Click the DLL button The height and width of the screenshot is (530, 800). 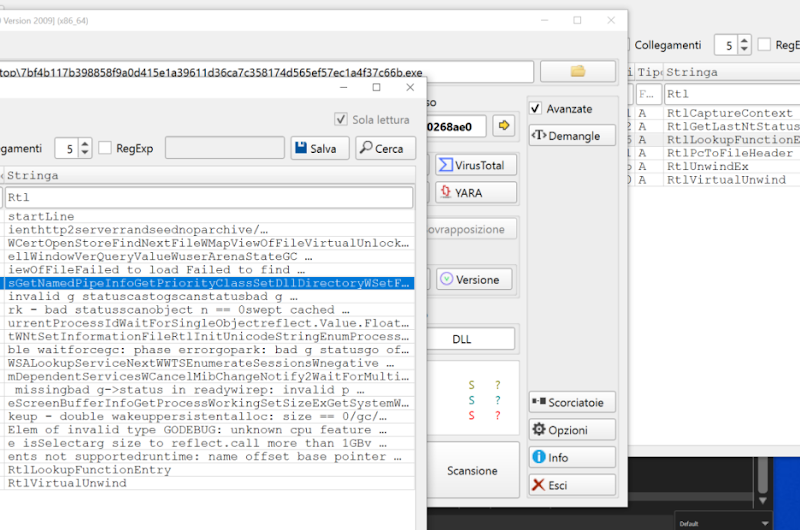(470, 339)
